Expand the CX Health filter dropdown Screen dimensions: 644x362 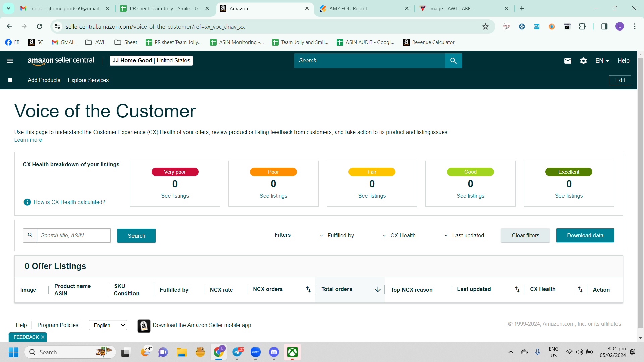tap(399, 235)
